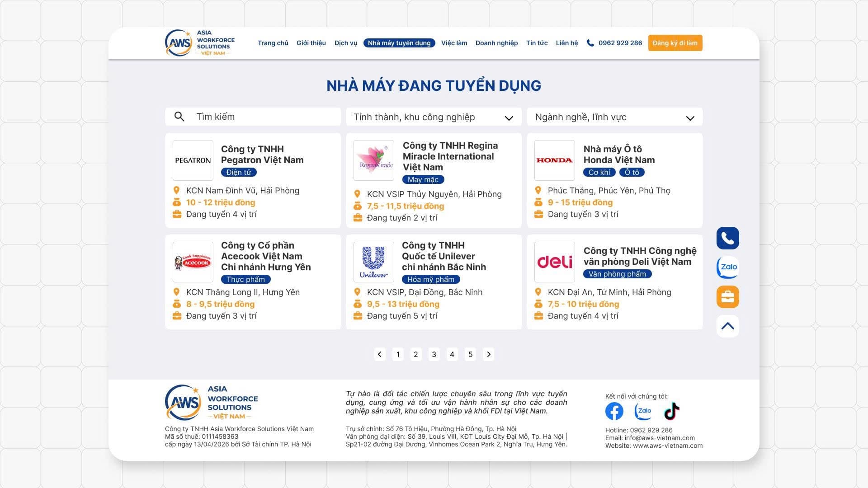Screen dimensions: 868x488
Task: Open Công ty TNHH Pegatron Việt Nam title
Action: [x=262, y=155]
